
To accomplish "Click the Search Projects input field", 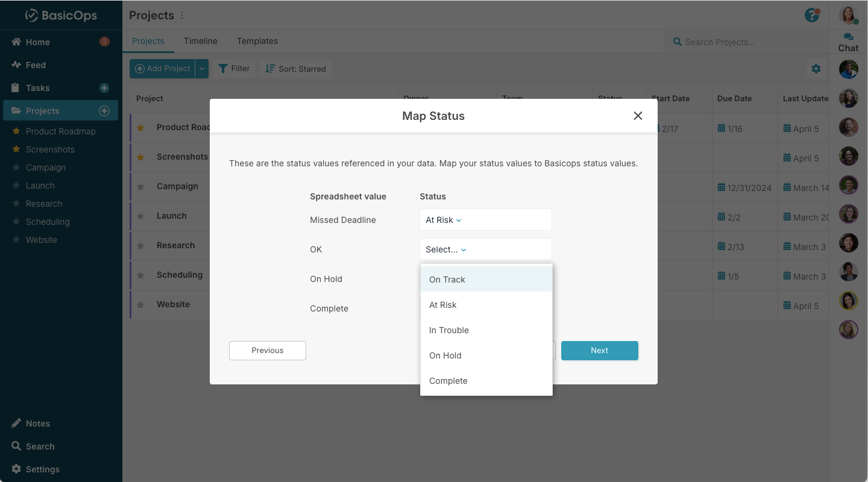I will pyautogui.click(x=746, y=42).
